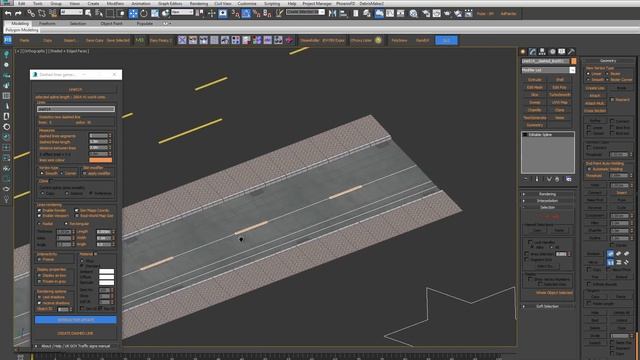
Task: Click the object color swatch beside name
Action: pos(573,61)
